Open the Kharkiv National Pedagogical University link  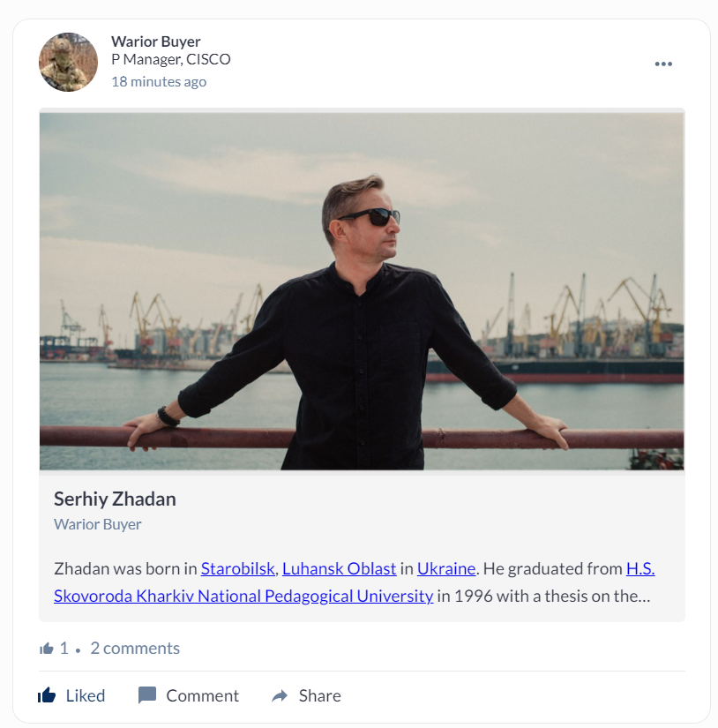point(243,596)
